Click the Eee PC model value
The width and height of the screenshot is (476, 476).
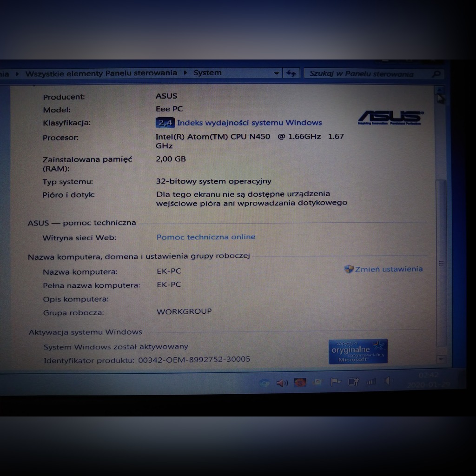(169, 109)
